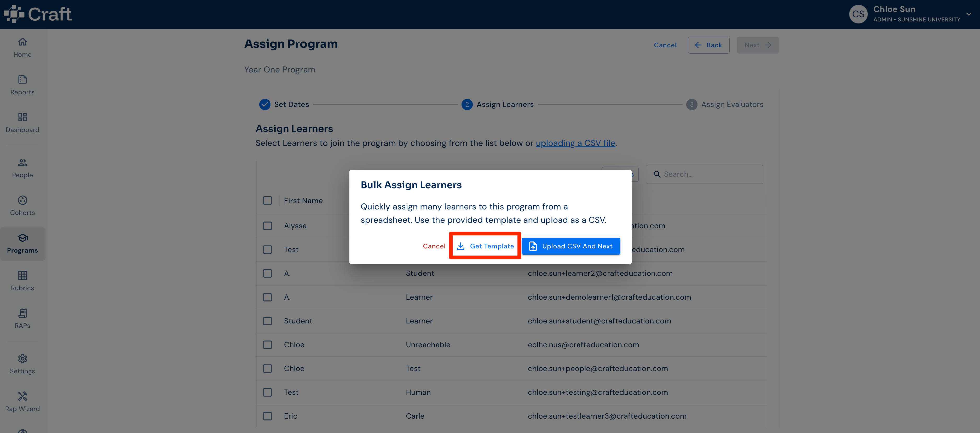Open the uploading a CSV file link
Screen dimensions: 980x433
coord(575,143)
